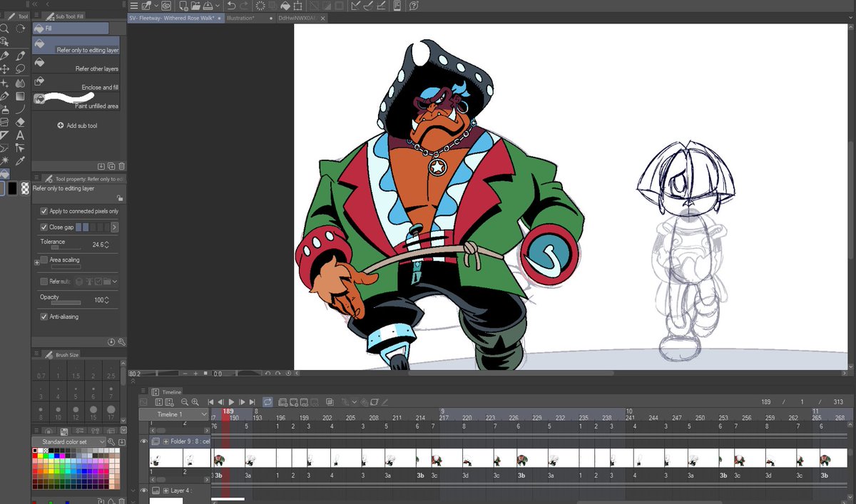Toggle the Close gap checkbox
856x504 pixels.
click(x=44, y=227)
